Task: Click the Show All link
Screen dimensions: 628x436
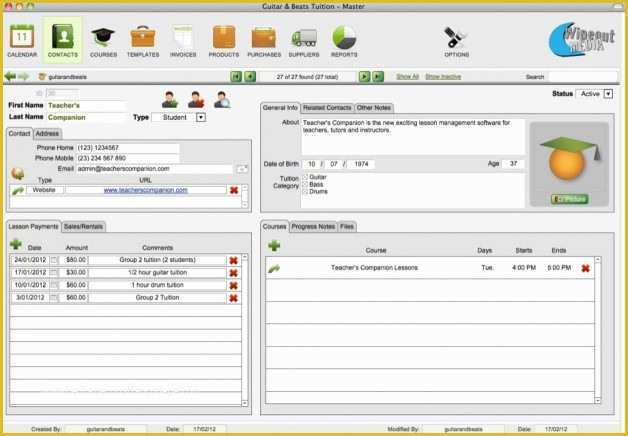Action: point(407,76)
